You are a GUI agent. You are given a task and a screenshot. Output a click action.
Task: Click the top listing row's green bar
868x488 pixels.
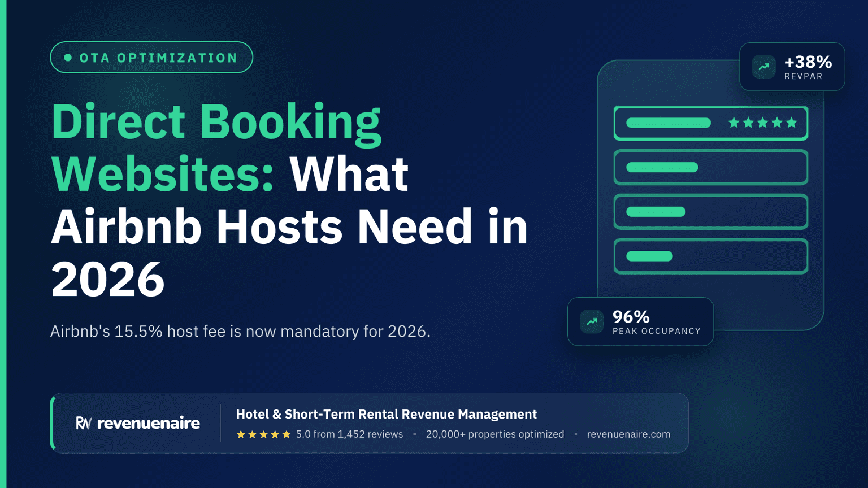click(669, 123)
